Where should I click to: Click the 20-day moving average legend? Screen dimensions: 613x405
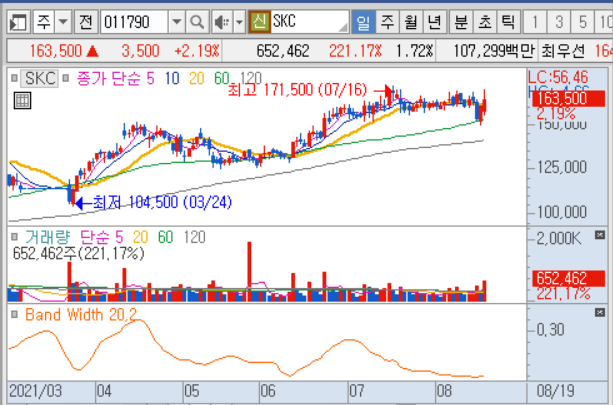point(196,79)
